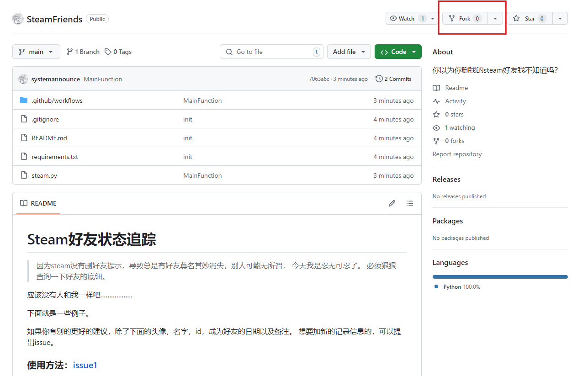Screen dimensions: 588x376
Task: Open the init commit message for .gitignore
Action: click(188, 119)
